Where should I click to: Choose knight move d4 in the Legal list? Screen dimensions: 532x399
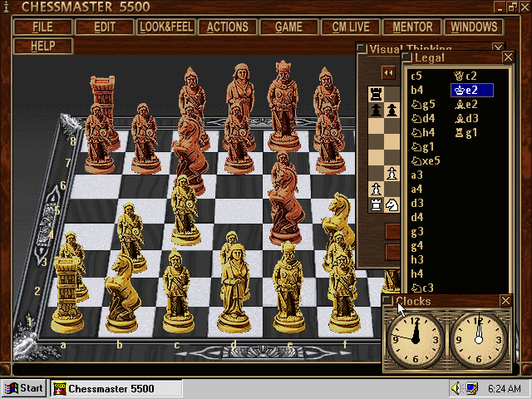(423, 118)
